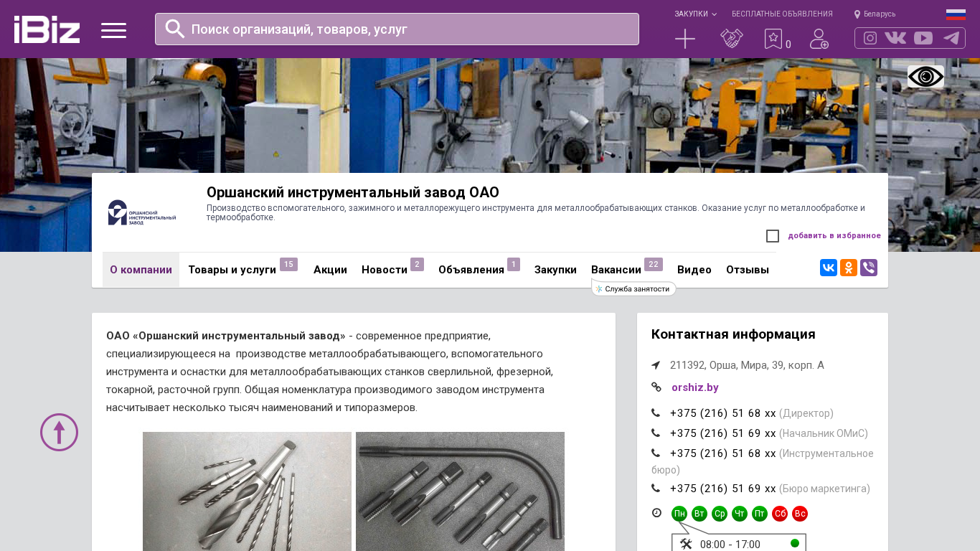Open the О компании tab

point(141,270)
